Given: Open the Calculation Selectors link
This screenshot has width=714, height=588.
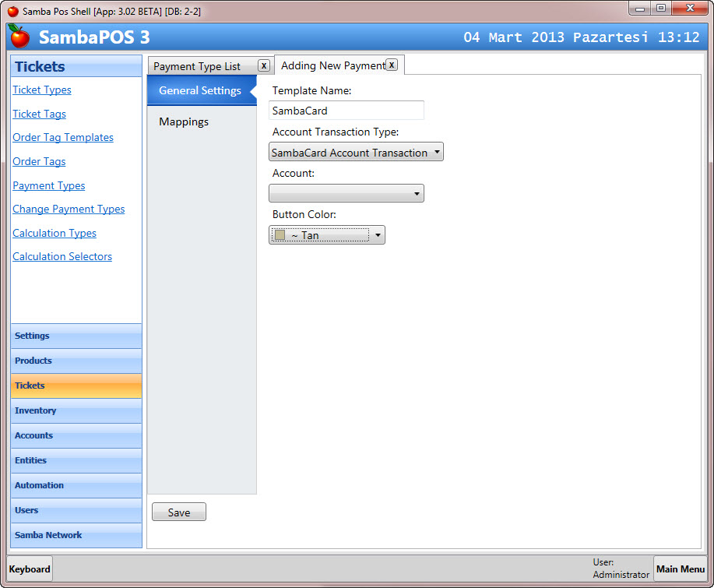Looking at the screenshot, I should (62, 257).
